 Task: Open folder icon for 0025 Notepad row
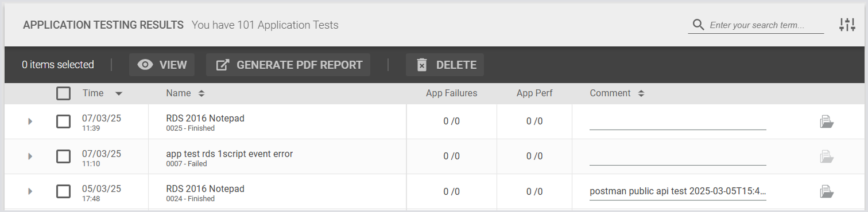point(827,121)
